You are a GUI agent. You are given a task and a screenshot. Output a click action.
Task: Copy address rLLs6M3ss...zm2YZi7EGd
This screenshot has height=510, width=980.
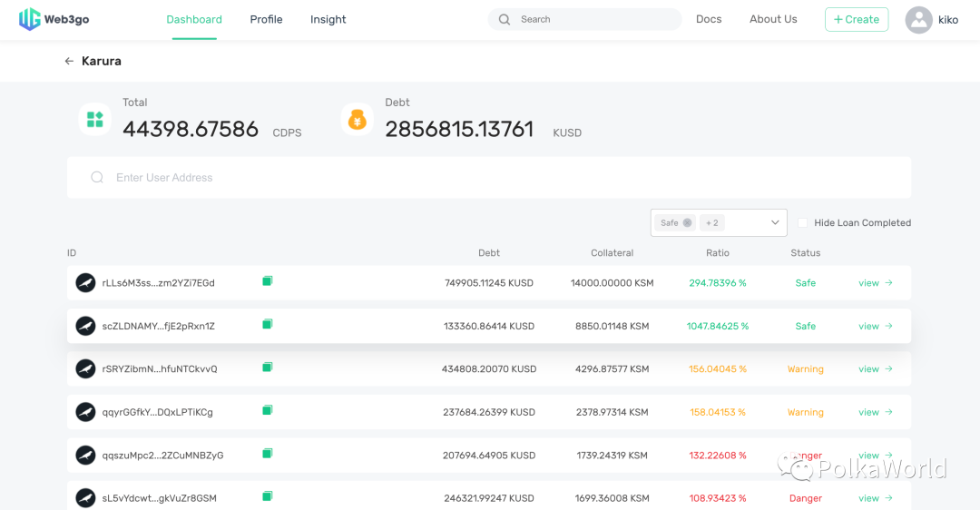(x=268, y=281)
